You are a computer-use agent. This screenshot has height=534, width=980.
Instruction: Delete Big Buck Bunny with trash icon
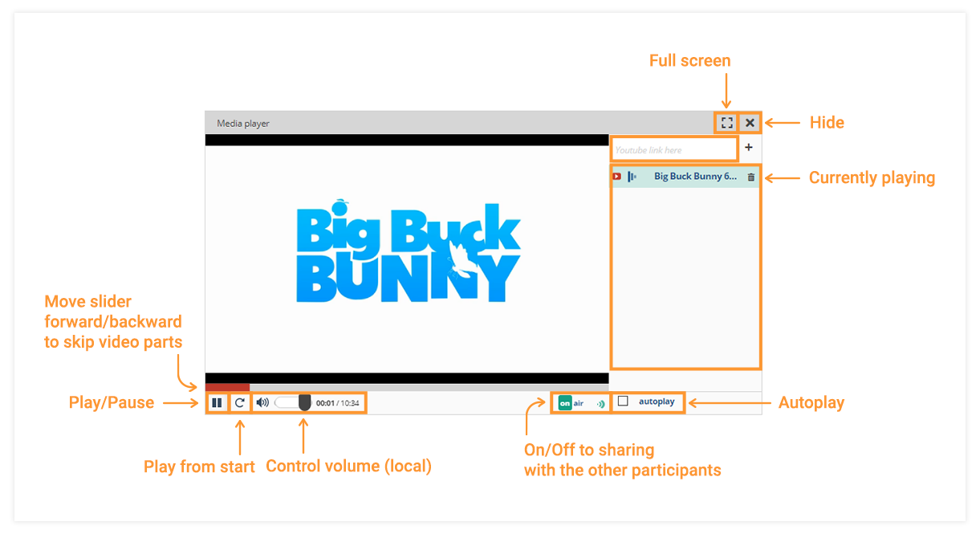[751, 177]
